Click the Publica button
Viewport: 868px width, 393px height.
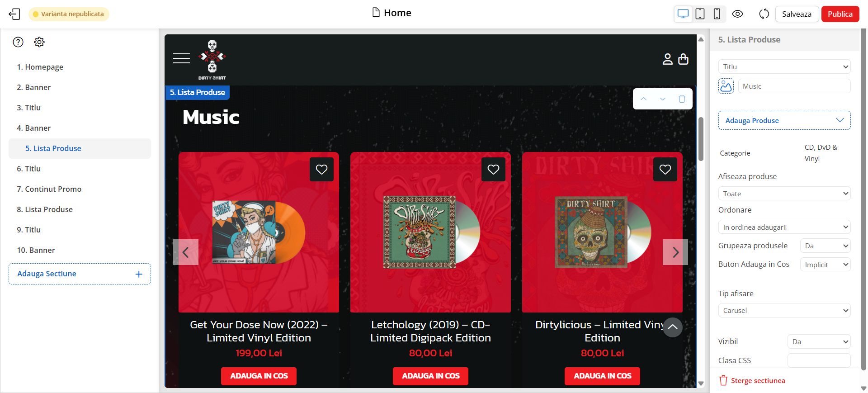tap(840, 14)
